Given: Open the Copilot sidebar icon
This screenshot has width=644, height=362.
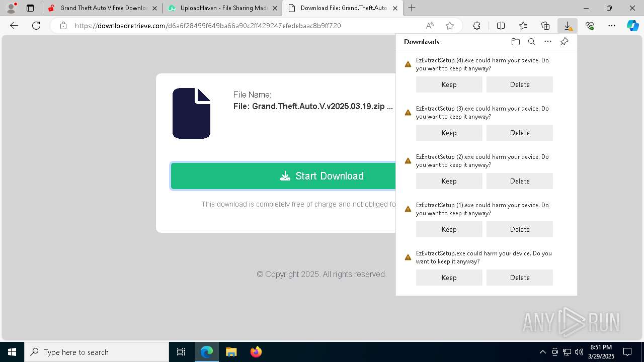Looking at the screenshot, I should point(633,26).
